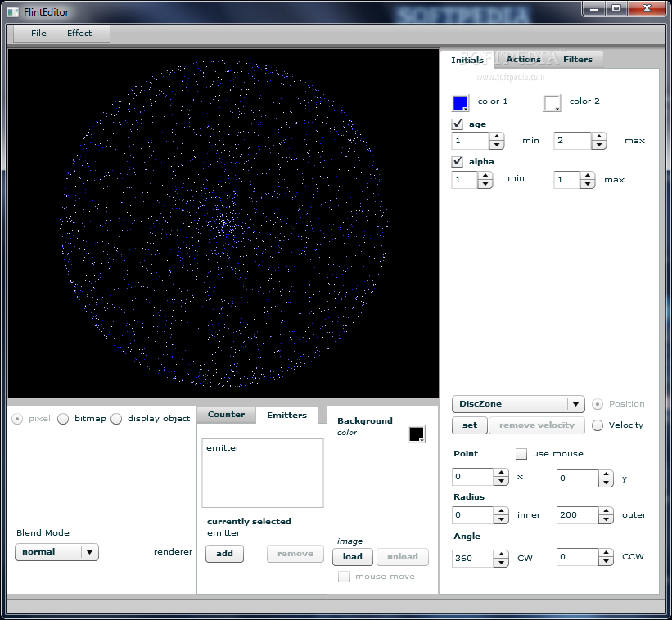This screenshot has height=620, width=672.
Task: Open the Background color black swatch
Action: pos(417,434)
